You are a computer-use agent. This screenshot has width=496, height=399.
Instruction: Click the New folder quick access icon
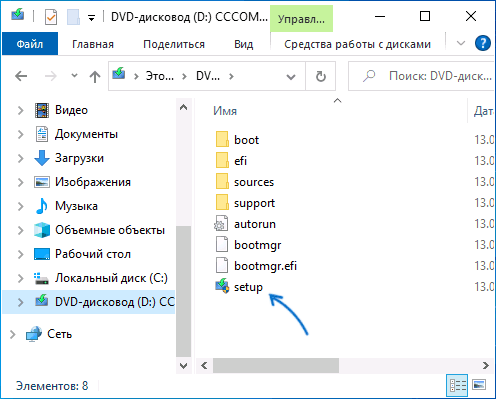point(73,16)
